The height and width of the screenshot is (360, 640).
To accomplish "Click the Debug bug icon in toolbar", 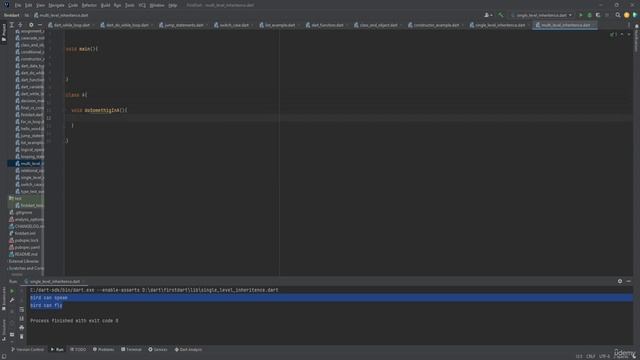I will [589, 15].
